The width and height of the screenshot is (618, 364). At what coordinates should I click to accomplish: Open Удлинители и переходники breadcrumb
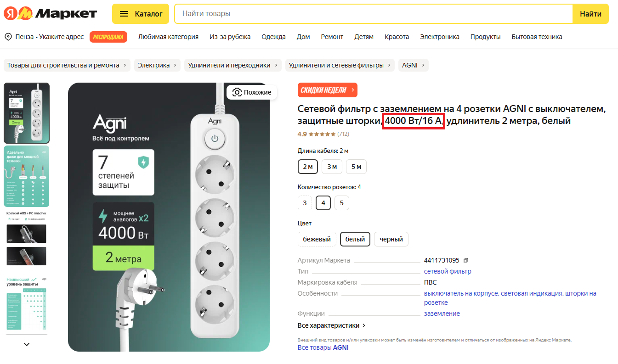point(233,65)
